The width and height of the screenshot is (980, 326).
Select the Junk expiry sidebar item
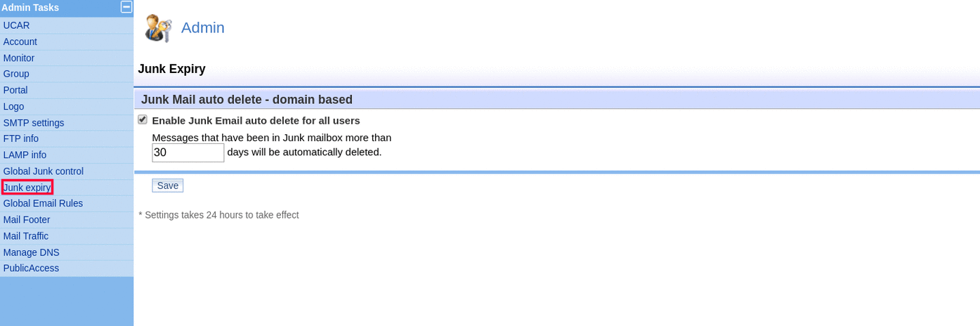pyautogui.click(x=27, y=188)
